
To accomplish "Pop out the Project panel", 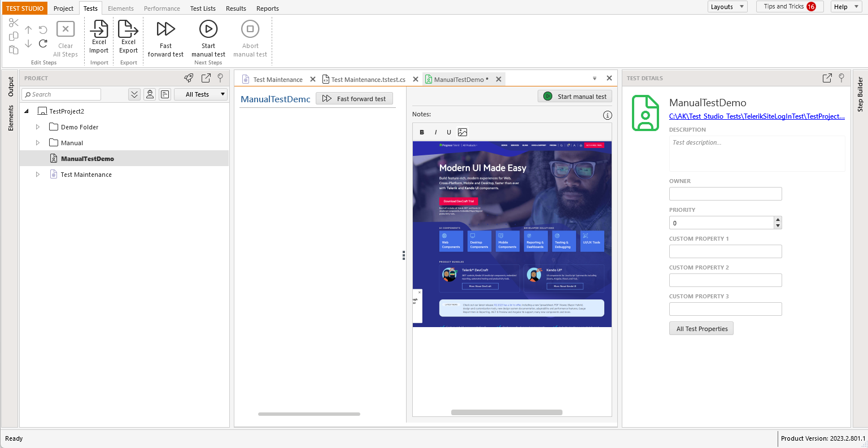I will 206,78.
